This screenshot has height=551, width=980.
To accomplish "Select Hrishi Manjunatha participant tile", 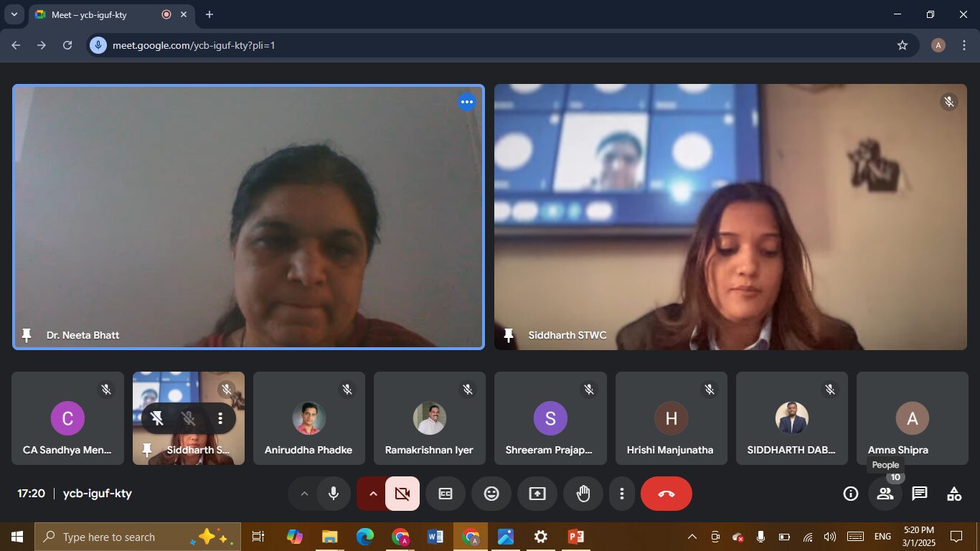I will click(671, 418).
